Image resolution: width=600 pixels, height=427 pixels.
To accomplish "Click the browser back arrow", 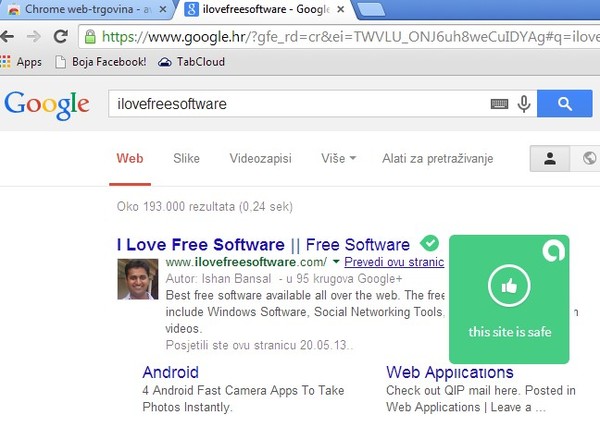I will pyautogui.click(x=9, y=37).
